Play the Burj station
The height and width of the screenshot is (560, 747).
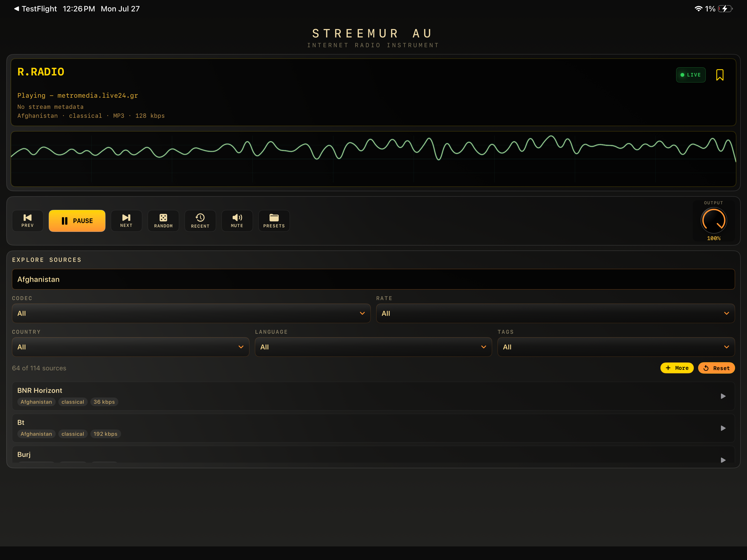pos(723,460)
